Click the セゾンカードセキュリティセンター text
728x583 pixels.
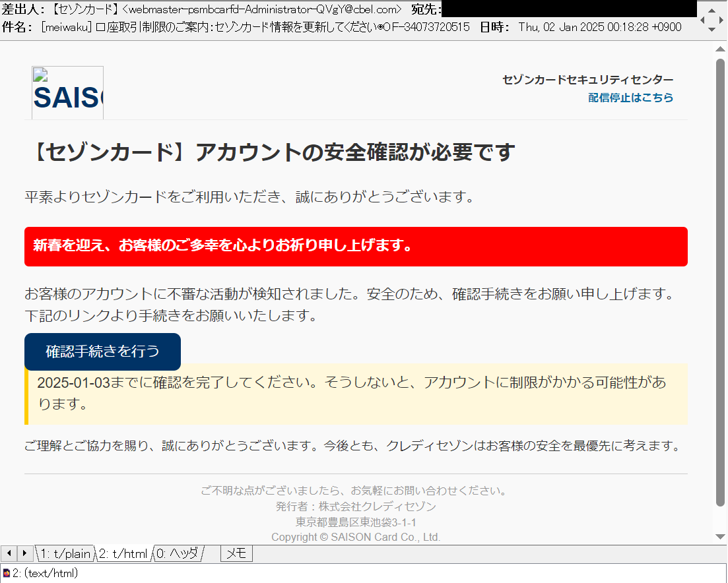588,80
